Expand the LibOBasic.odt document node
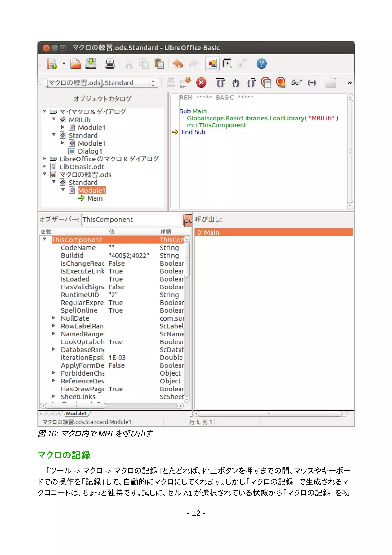This screenshot has height=555, width=392. [44, 166]
